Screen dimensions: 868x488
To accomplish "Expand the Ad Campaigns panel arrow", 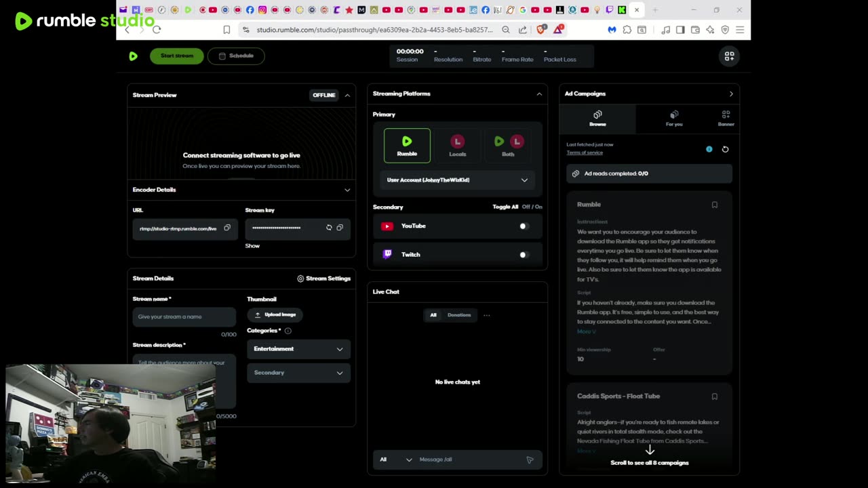I will [731, 94].
